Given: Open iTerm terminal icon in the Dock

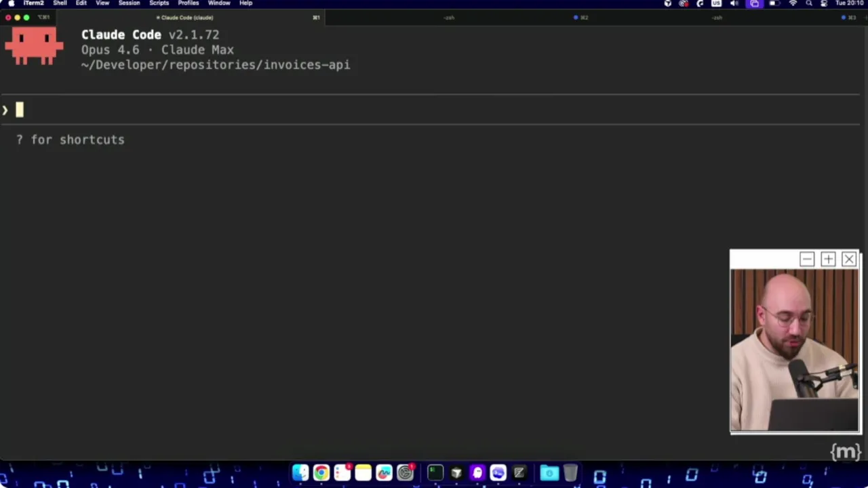Looking at the screenshot, I should (435, 472).
